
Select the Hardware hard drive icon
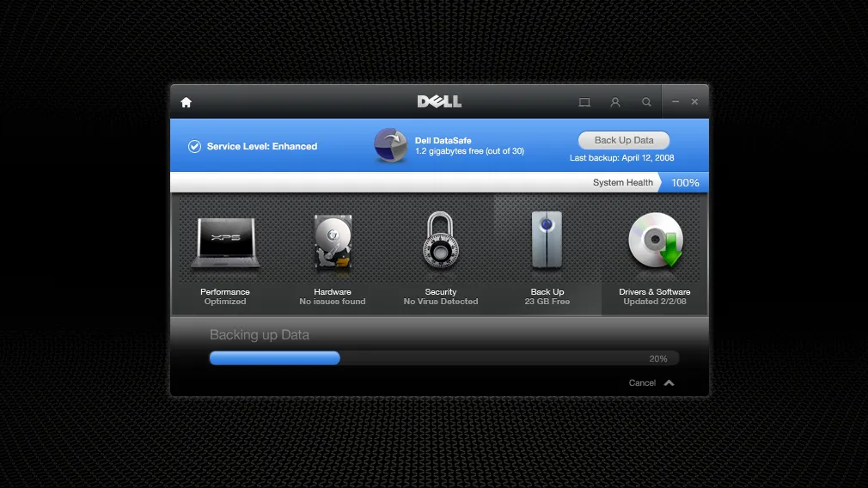[333, 242]
